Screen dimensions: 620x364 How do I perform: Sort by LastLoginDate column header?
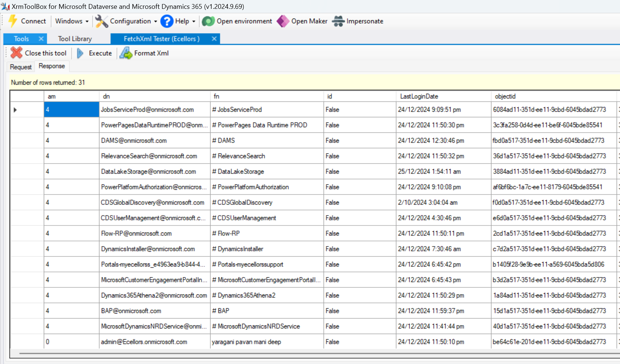pos(419,96)
